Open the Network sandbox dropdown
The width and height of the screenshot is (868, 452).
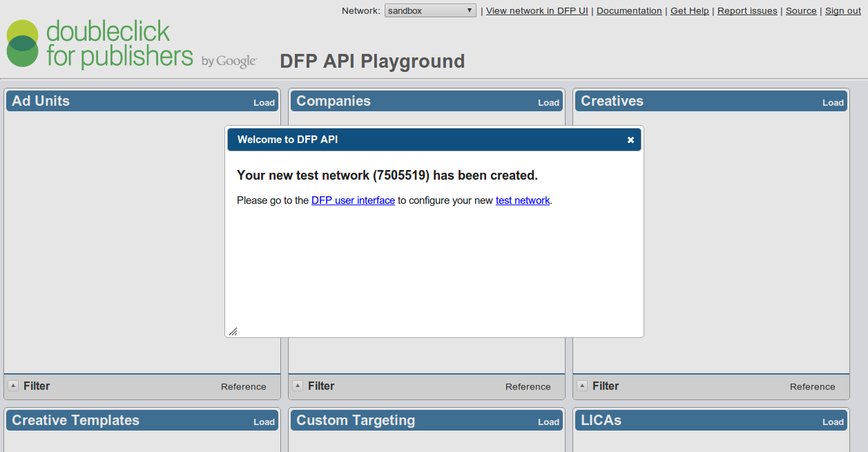[430, 10]
